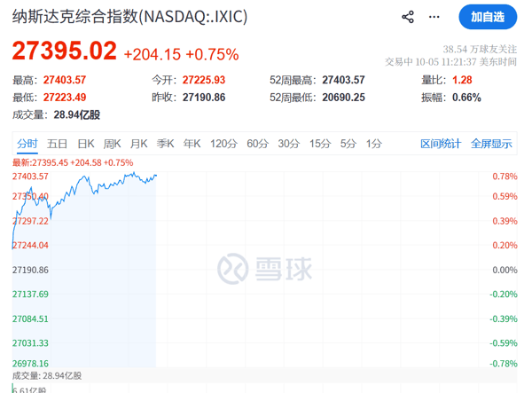Screen dimensions: 532x393
Task: Select the 年K chart tab
Action: click(192, 144)
